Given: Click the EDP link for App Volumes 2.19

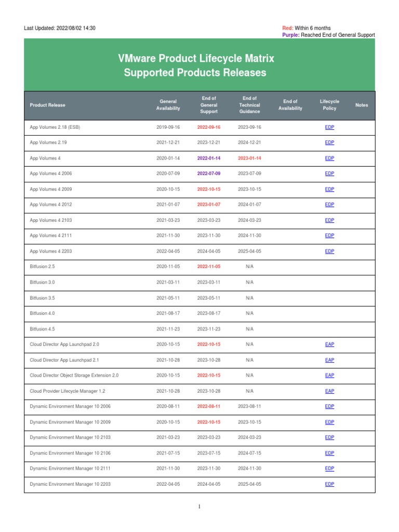Looking at the screenshot, I should [329, 143].
